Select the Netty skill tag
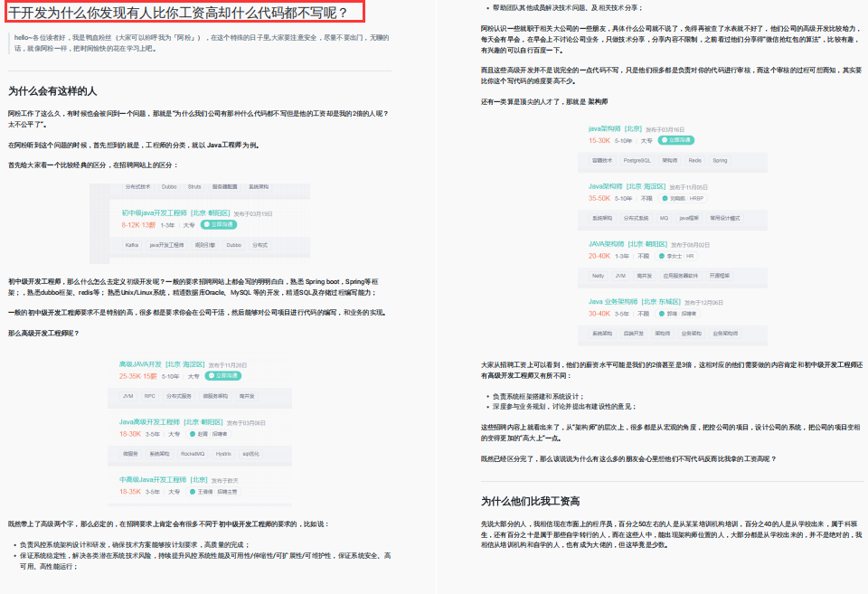The height and width of the screenshot is (594, 868). click(x=599, y=276)
